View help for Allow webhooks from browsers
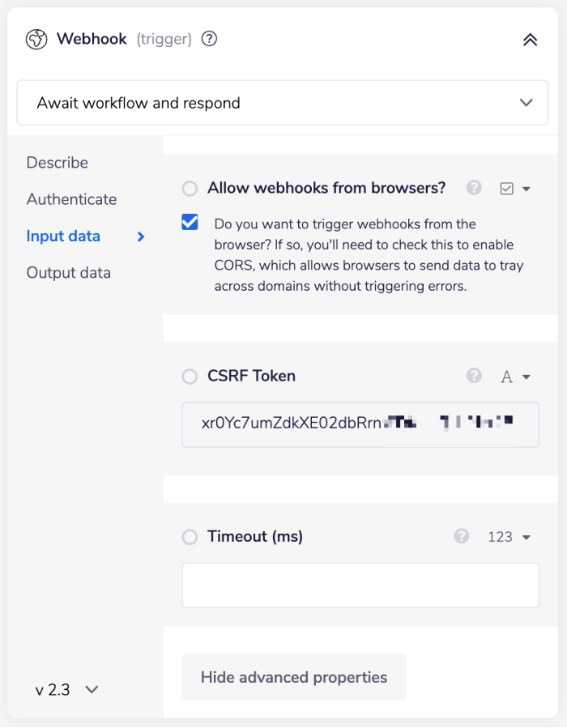567x728 pixels. tap(474, 187)
